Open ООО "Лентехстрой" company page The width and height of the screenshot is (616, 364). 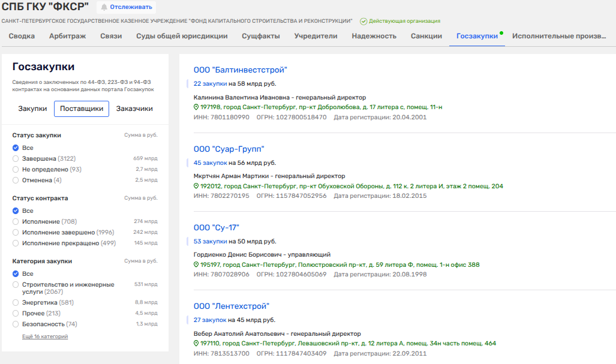232,306
